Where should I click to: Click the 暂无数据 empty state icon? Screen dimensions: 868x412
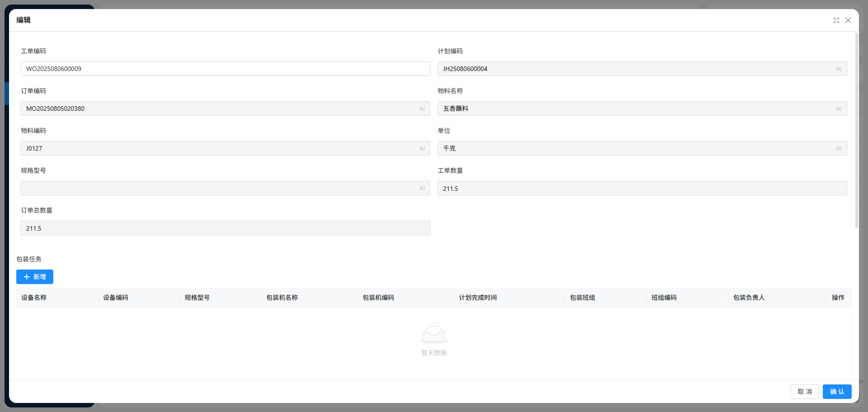click(434, 335)
